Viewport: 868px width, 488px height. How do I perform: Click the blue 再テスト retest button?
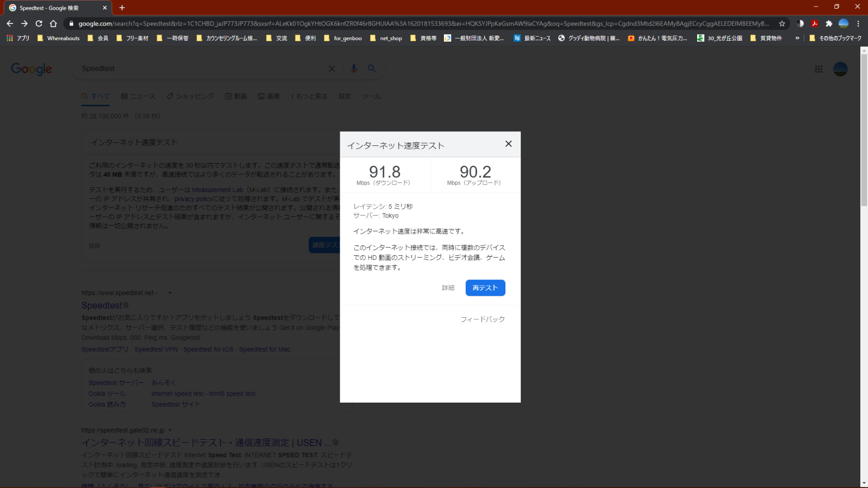pyautogui.click(x=485, y=288)
